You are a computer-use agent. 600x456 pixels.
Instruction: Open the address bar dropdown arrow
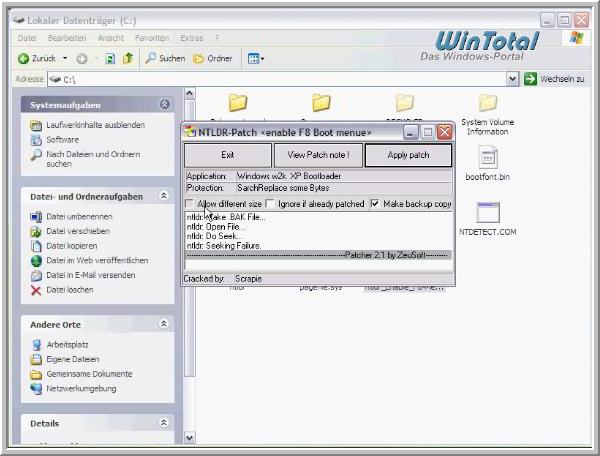[512, 79]
